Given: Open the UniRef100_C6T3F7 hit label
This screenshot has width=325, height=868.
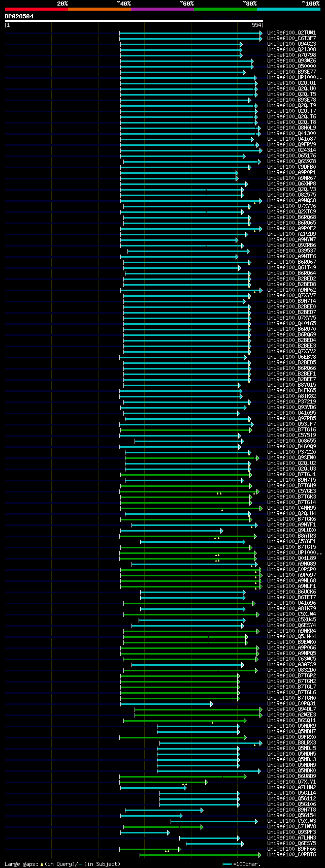Looking at the screenshot, I should pos(291,38).
